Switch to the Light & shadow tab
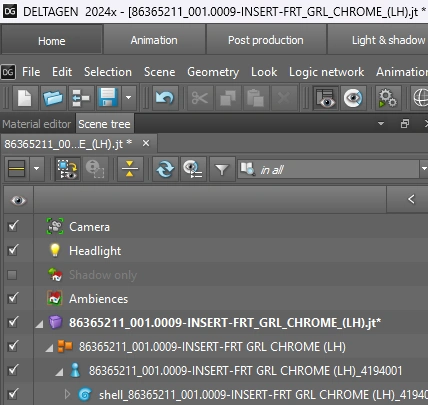This screenshot has height=405, width=428. [x=378, y=40]
